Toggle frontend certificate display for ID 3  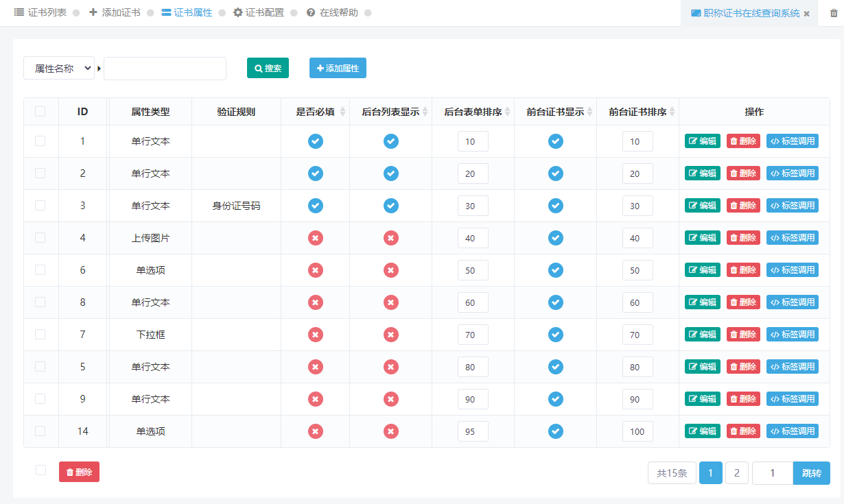coord(556,206)
